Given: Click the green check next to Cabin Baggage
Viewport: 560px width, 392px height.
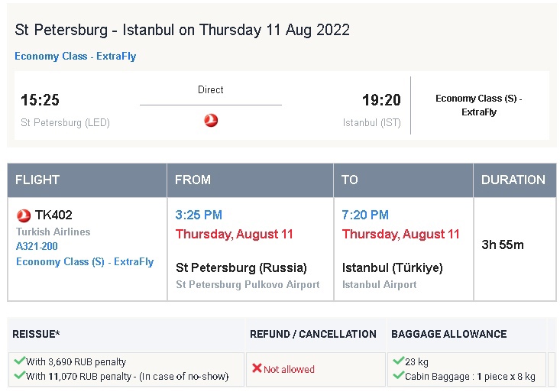Looking at the screenshot, I should coord(398,375).
